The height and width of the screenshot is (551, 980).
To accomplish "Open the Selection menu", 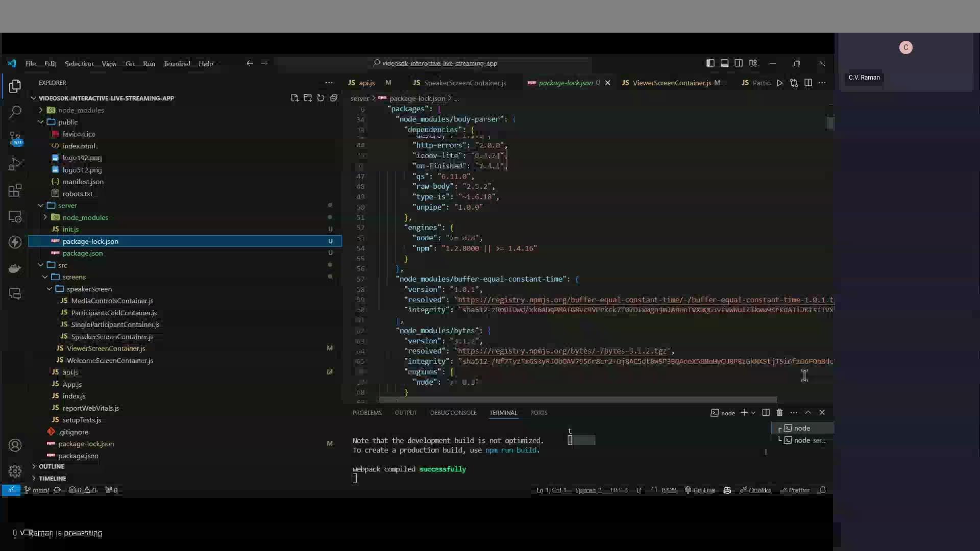I will (x=79, y=64).
